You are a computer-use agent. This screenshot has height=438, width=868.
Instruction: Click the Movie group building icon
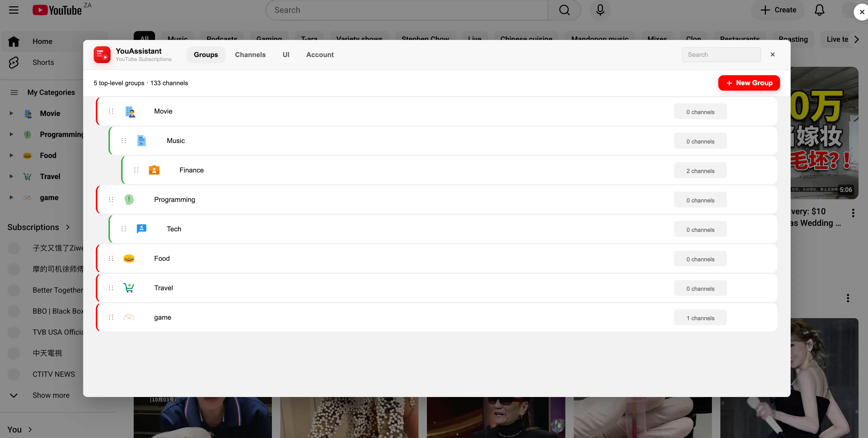130,111
